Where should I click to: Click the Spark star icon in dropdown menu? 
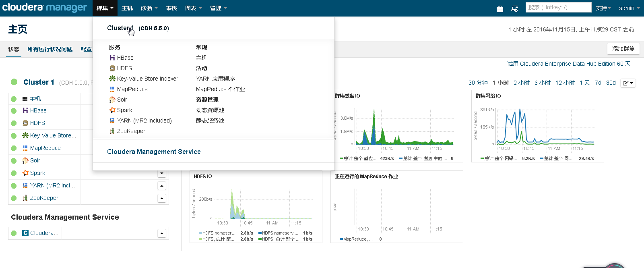112,110
